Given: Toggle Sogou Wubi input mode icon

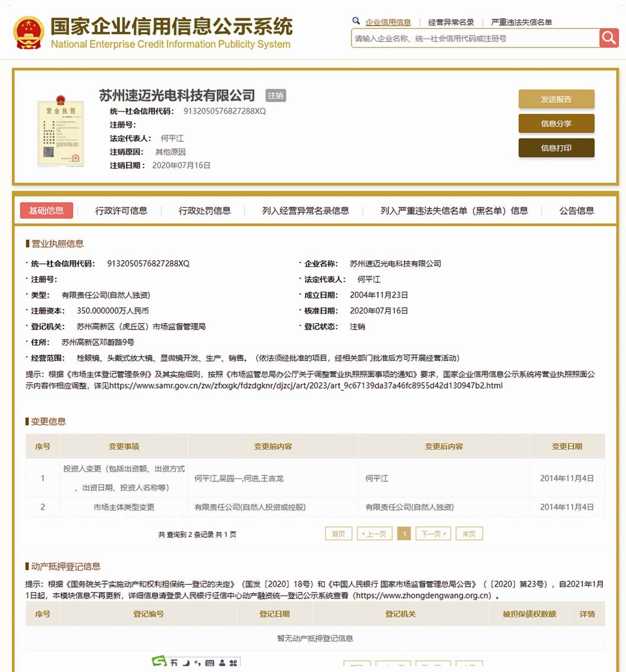Looking at the screenshot, I should pos(174,663).
